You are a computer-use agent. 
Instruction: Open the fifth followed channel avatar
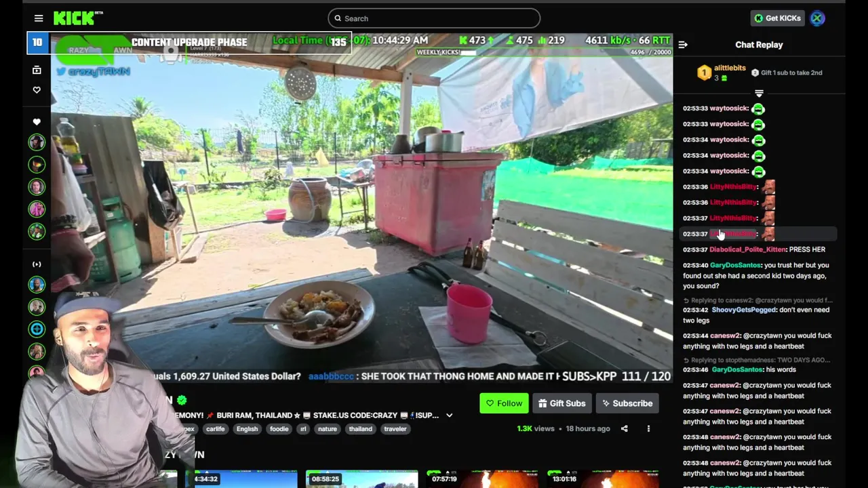37,231
